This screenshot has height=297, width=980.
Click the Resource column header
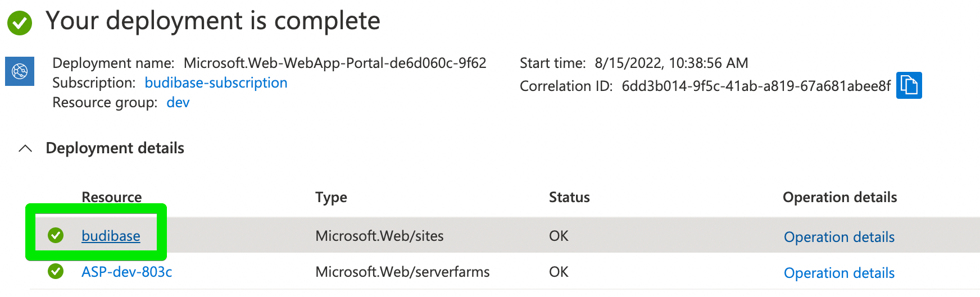tap(112, 197)
